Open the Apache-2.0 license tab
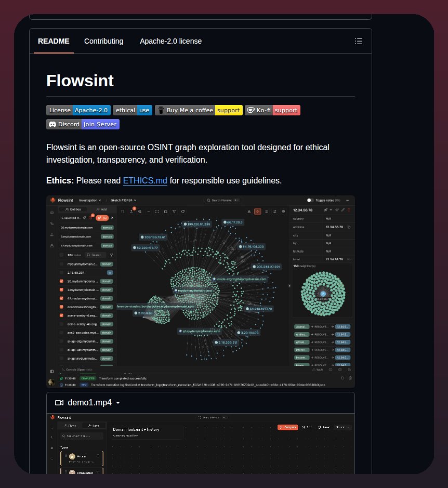This screenshot has width=448, height=488. pos(170,41)
